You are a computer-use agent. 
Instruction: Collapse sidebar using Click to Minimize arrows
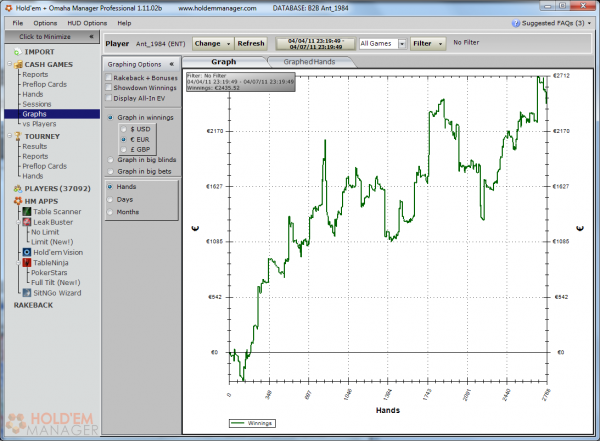(91, 37)
